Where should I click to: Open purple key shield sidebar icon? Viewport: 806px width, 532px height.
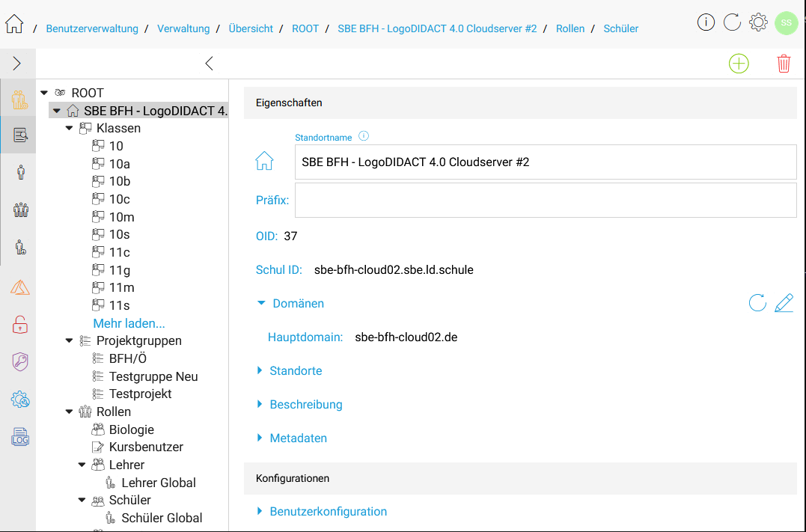(x=20, y=362)
